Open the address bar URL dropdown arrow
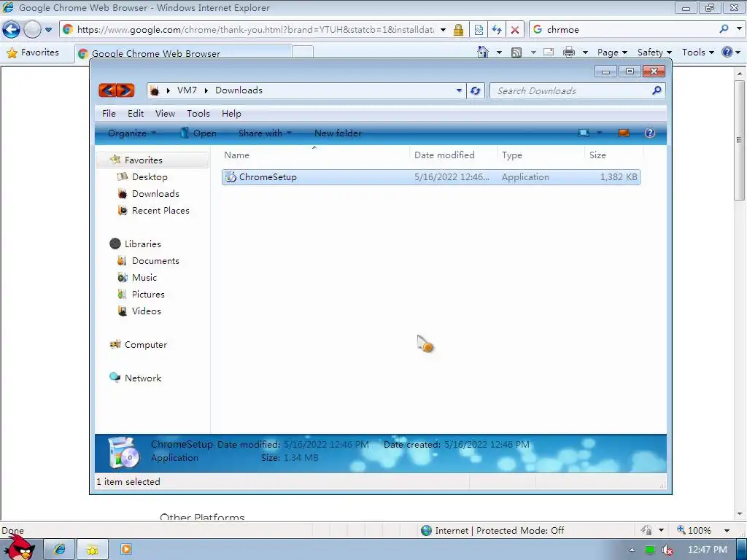Screen dimensions: 747x560 click(x=443, y=29)
